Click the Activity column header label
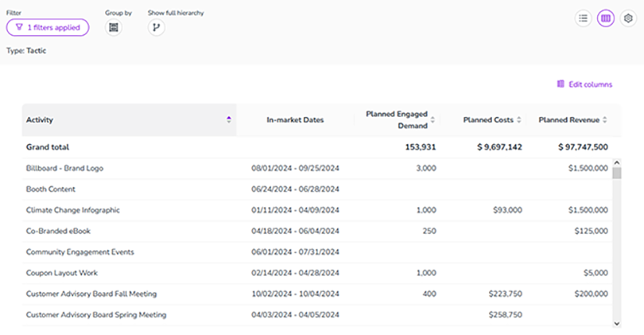Viewport: 644px width, 335px height. click(40, 120)
